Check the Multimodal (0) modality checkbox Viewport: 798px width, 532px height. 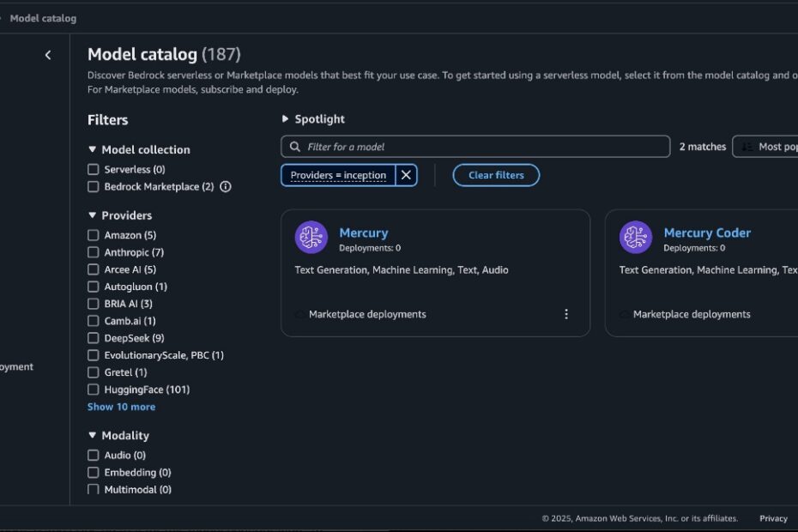(94, 490)
